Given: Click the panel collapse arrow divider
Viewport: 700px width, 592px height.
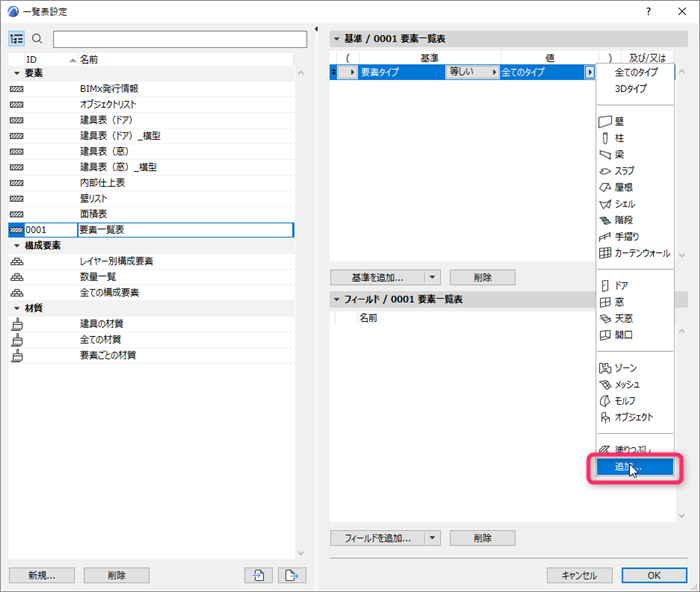Looking at the screenshot, I should coord(316,29).
